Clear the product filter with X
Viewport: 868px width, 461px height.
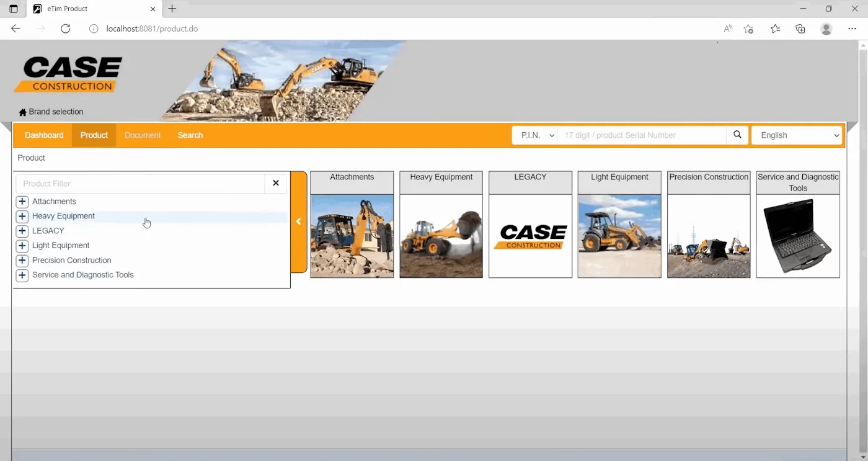pyautogui.click(x=276, y=183)
